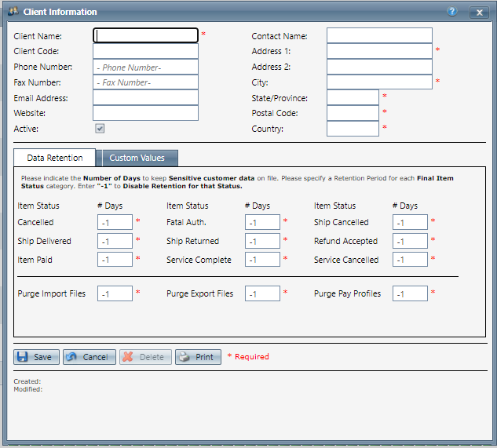The height and width of the screenshot is (448, 497).
Task: Edit the Service Complete days value
Action: point(262,260)
